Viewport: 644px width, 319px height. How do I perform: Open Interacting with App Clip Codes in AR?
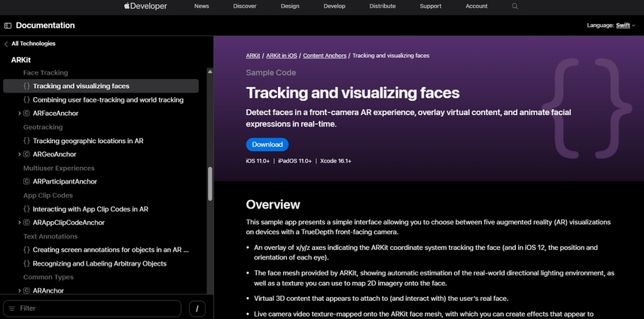90,209
